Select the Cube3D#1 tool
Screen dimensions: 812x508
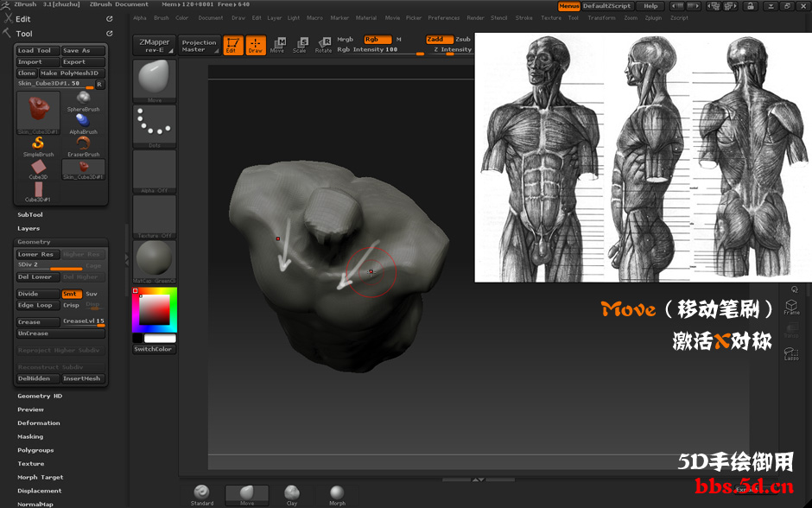pos(38,192)
